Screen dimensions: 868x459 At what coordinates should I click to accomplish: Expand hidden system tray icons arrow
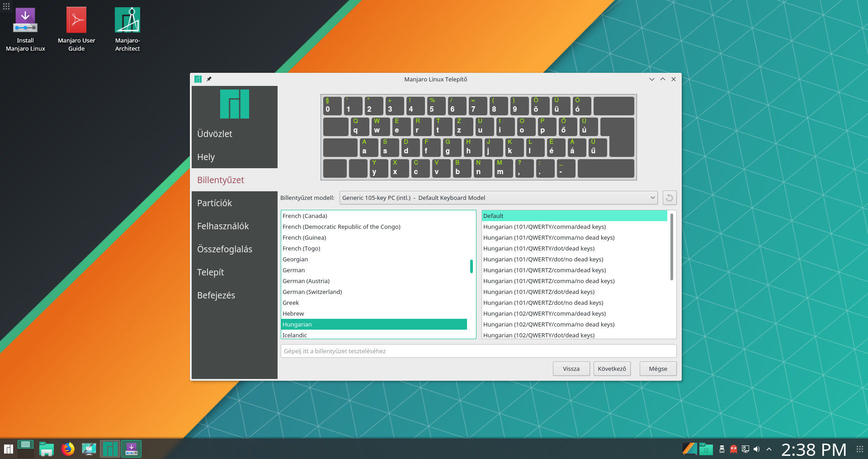pyautogui.click(x=769, y=449)
